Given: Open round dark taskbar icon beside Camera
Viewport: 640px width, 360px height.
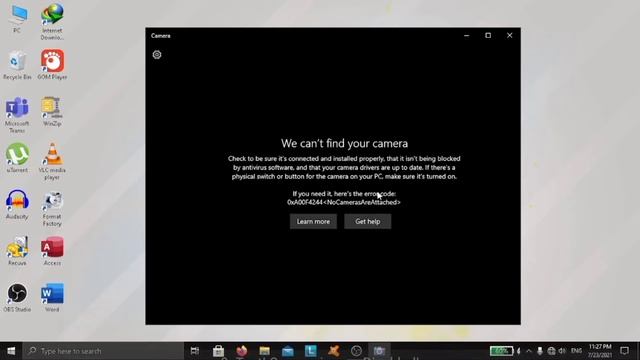Looking at the screenshot, I should point(356,351).
